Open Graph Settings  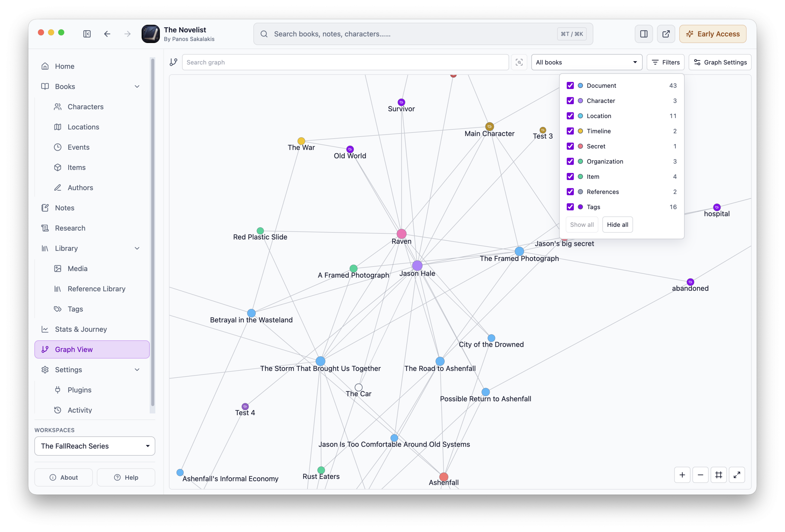(720, 62)
